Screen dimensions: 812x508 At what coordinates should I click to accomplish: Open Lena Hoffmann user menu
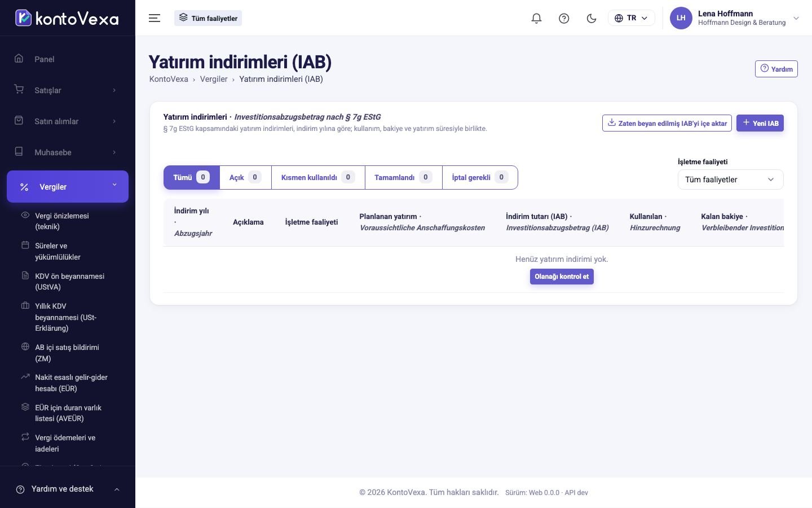click(x=735, y=18)
